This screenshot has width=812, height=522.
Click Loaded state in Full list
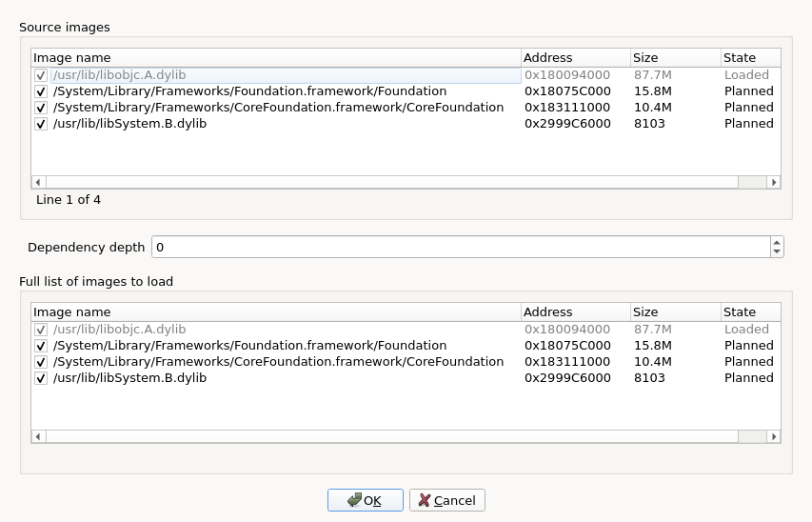pyautogui.click(x=746, y=330)
